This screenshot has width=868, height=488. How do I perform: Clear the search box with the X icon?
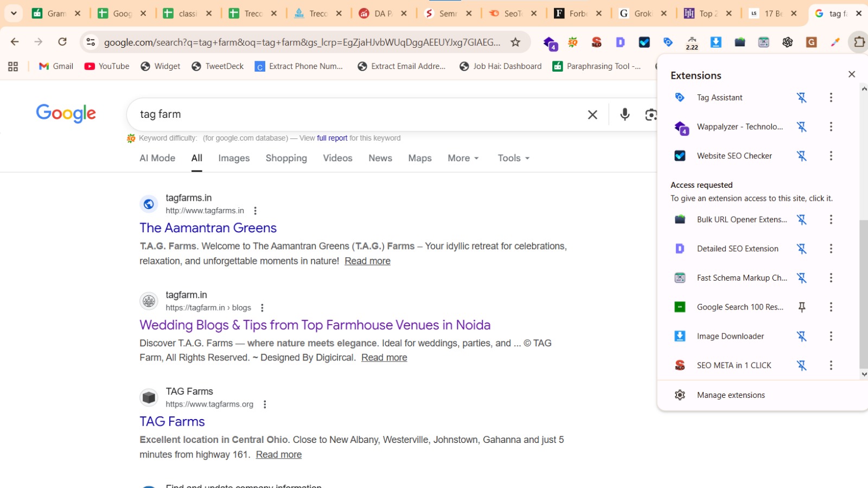(592, 115)
